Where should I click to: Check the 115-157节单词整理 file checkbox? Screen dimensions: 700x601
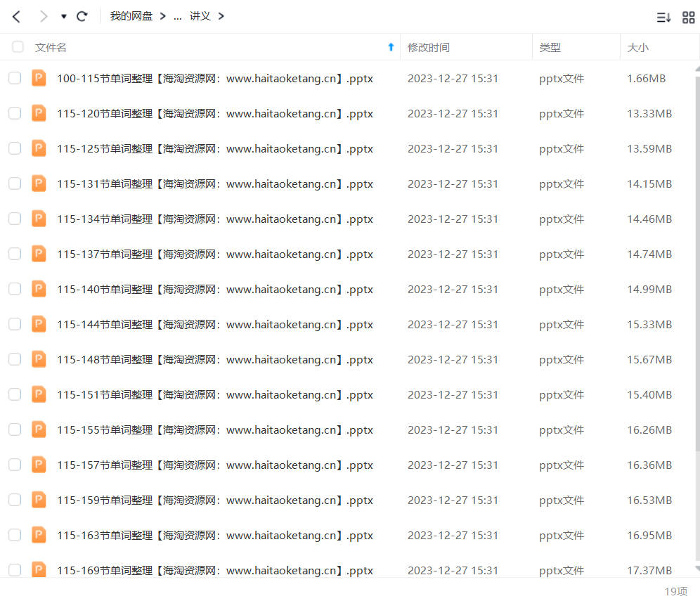pos(15,465)
